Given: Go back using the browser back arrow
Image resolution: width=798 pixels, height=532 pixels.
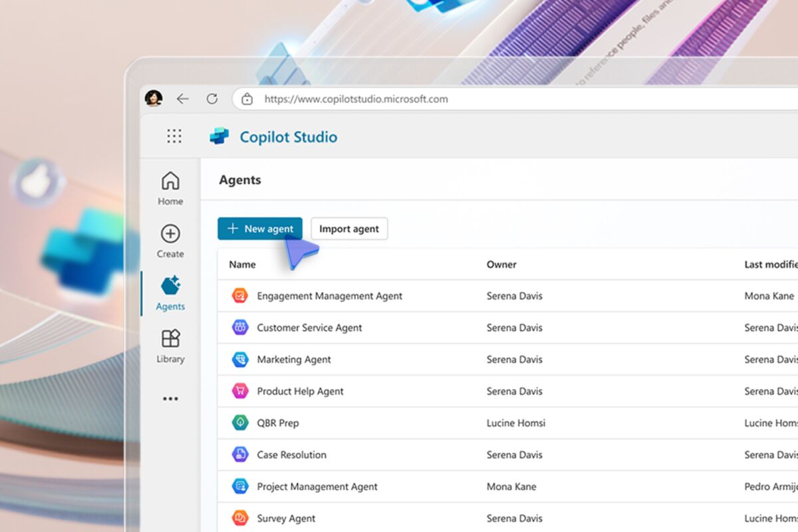Looking at the screenshot, I should [183, 98].
